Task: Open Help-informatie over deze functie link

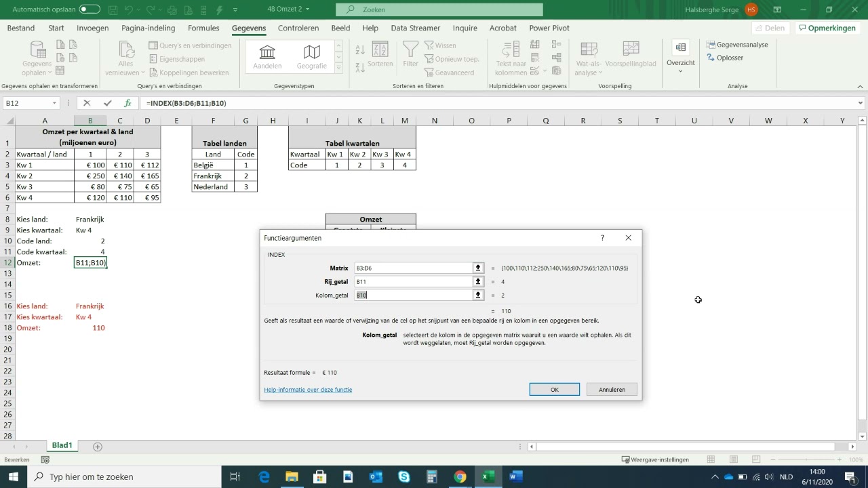Action: [x=308, y=390]
